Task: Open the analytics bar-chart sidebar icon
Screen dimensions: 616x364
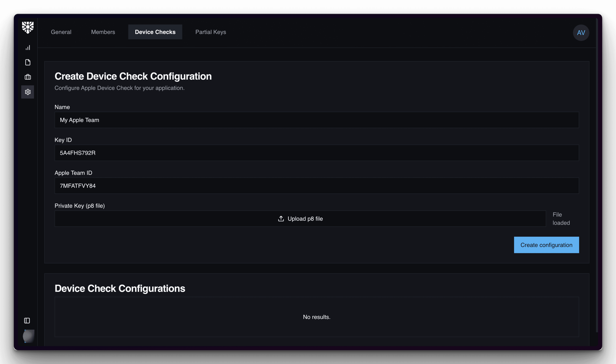Action: coord(27,48)
